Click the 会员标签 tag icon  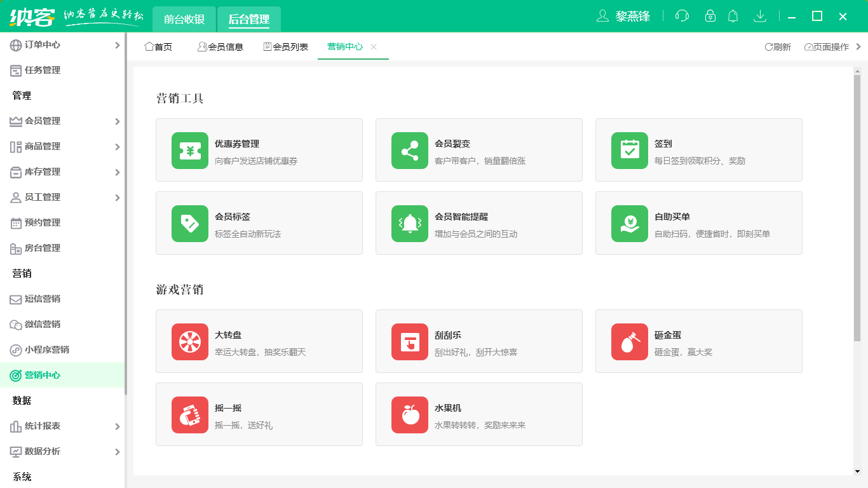(x=189, y=223)
